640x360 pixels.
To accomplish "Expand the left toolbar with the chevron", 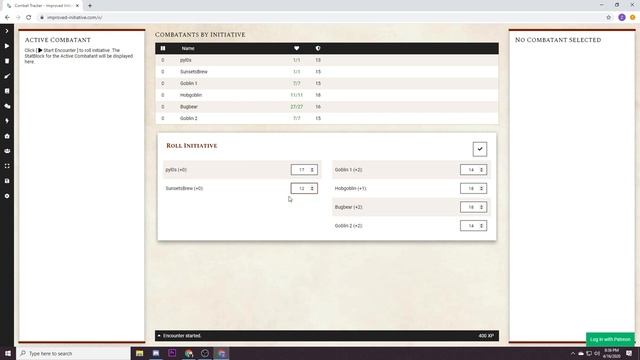I will click(x=7, y=31).
